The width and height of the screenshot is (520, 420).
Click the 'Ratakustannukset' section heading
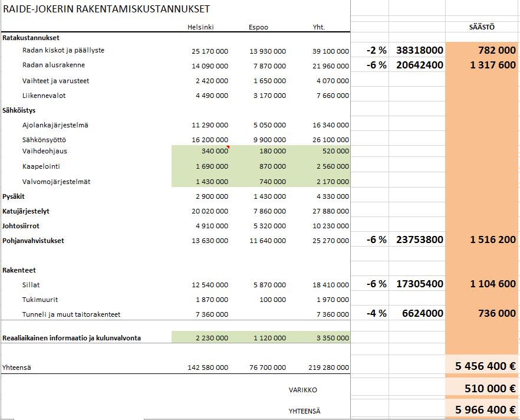(x=31, y=38)
